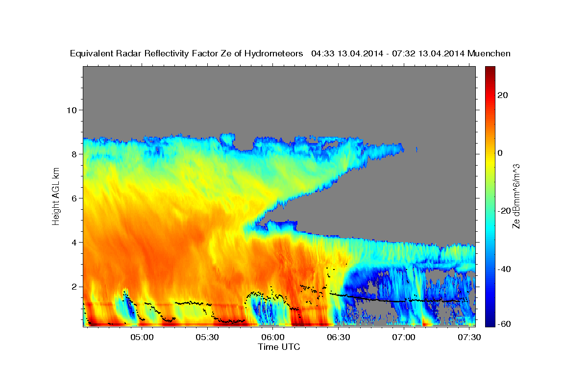Click the height axis label 4
Image resolution: width=588 pixels, height=392 pixels.
(x=74, y=242)
